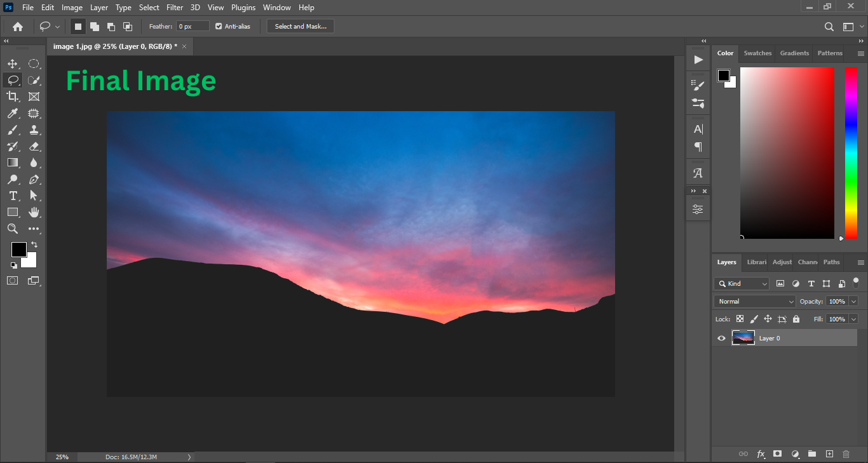Switch to the Swatches tab
The height and width of the screenshot is (463, 868).
click(757, 53)
